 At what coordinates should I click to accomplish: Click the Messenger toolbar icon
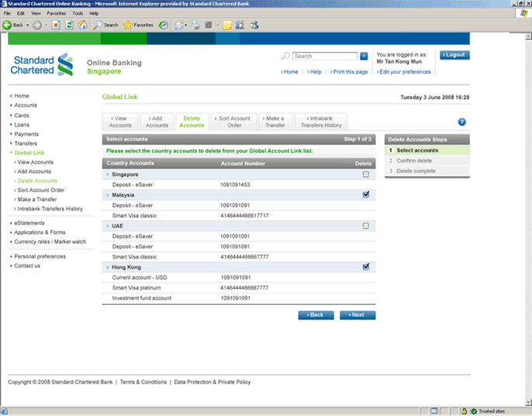click(254, 25)
